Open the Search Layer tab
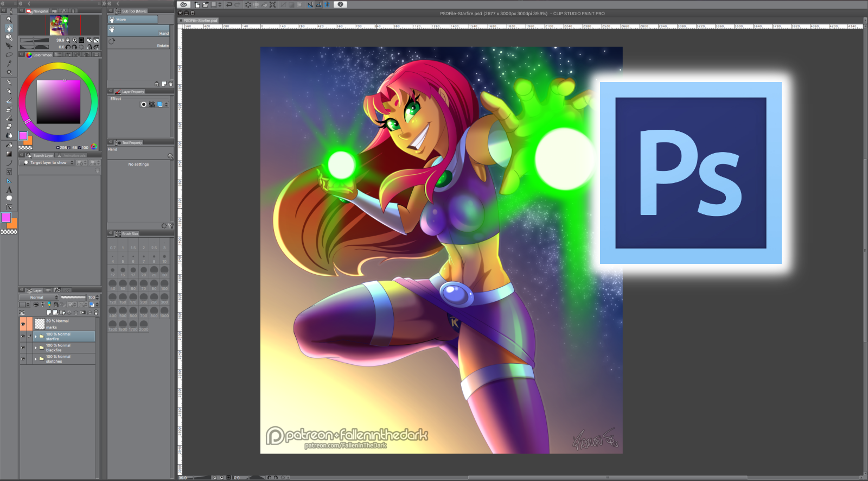This screenshot has height=481, width=868. [x=40, y=156]
